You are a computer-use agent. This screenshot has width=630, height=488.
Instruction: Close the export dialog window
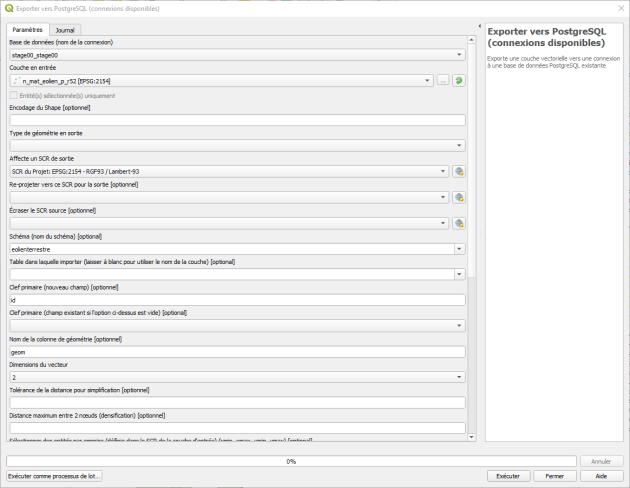(621, 8)
